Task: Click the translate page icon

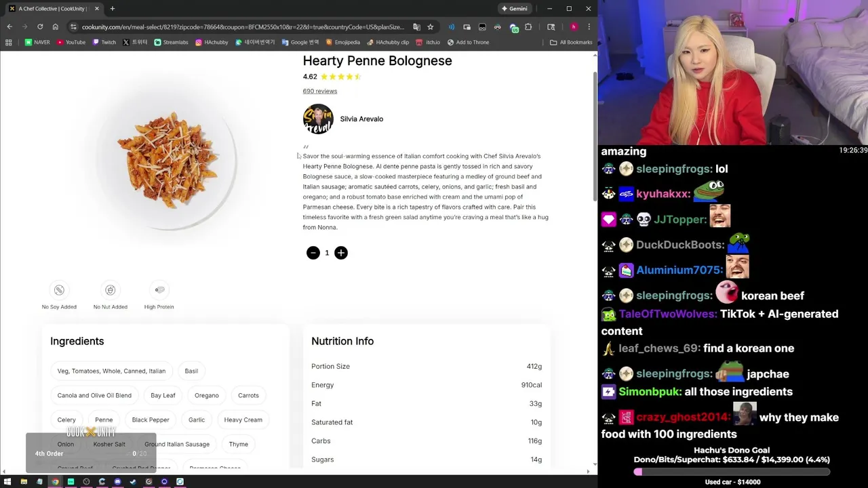Action: tap(416, 27)
